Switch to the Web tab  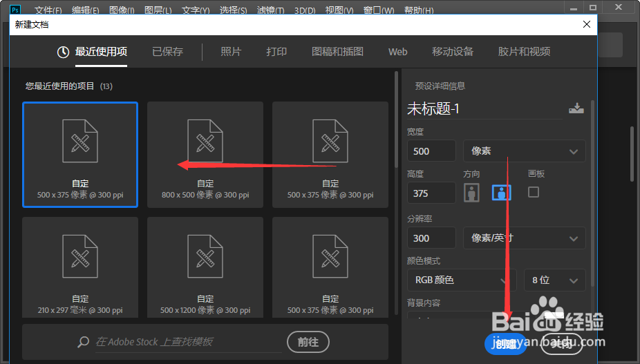coord(397,52)
